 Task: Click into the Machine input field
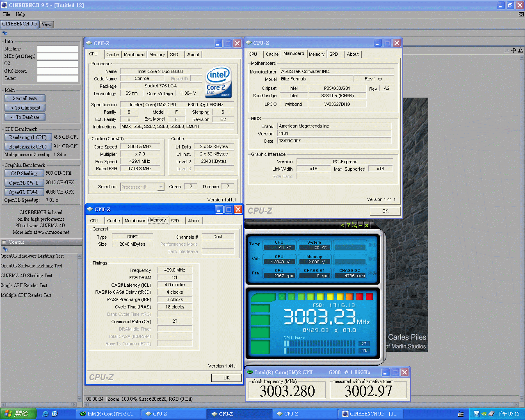pos(57,49)
